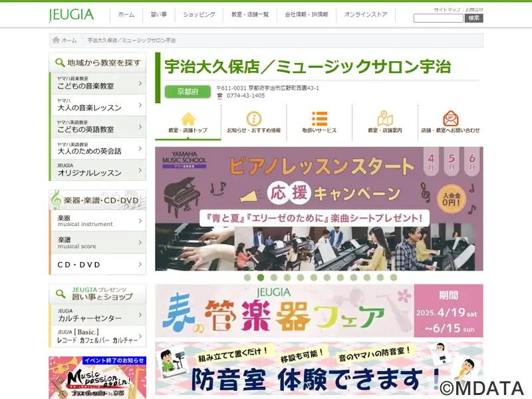Expand オリジナルレッスン sidebar item
532x399 pixels.
tap(98, 170)
